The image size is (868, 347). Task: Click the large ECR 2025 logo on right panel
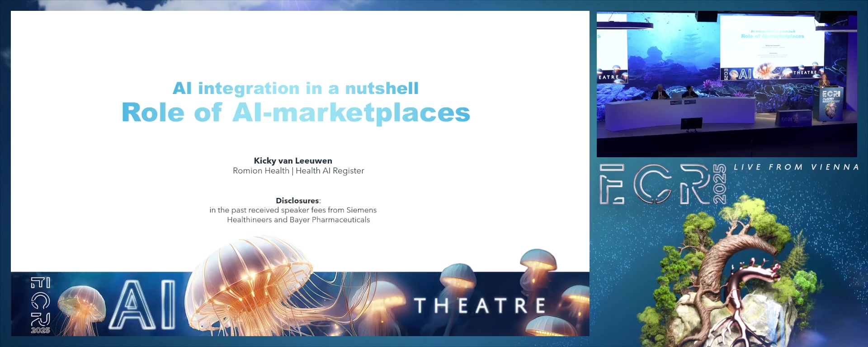663,184
